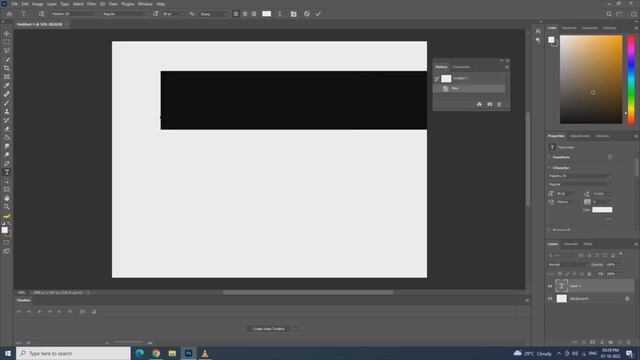Open Google Chrome from the taskbar
The width and height of the screenshot is (640, 360).
(x=156, y=353)
